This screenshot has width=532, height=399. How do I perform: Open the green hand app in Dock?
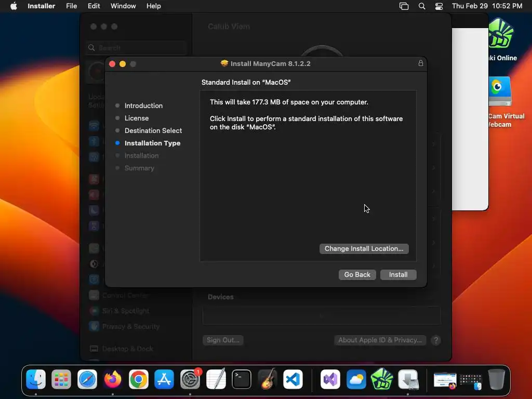[x=382, y=379]
